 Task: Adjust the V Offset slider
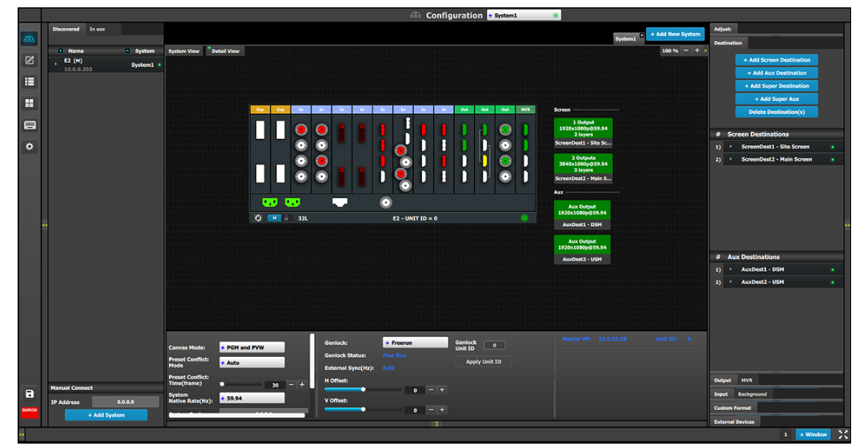[x=362, y=409]
